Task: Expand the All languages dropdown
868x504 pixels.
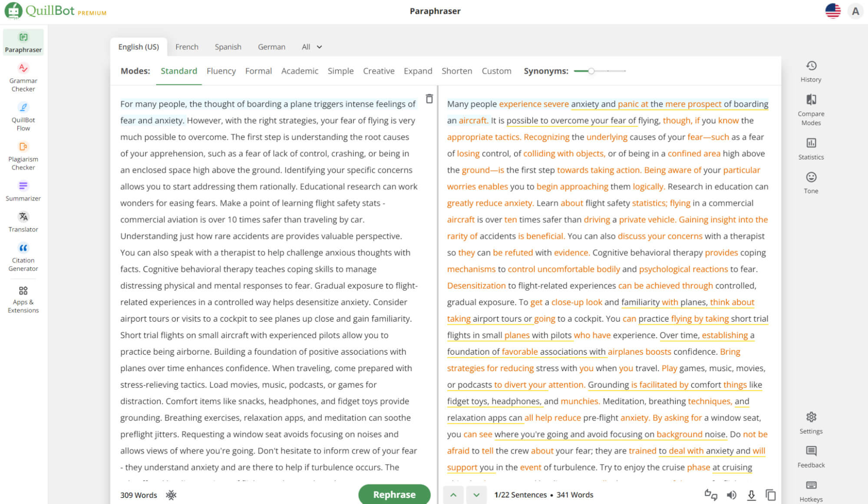Action: click(x=312, y=47)
